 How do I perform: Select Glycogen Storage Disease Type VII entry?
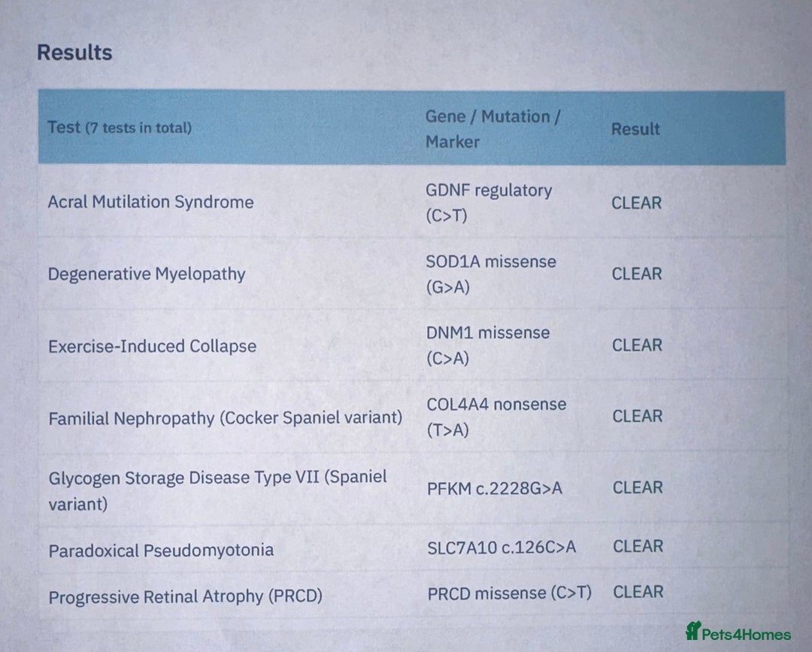217,490
